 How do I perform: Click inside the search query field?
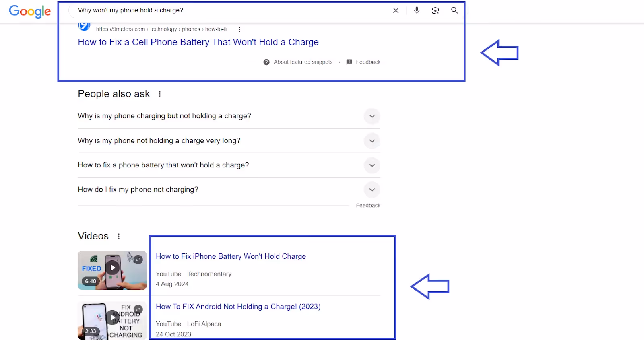(229, 10)
